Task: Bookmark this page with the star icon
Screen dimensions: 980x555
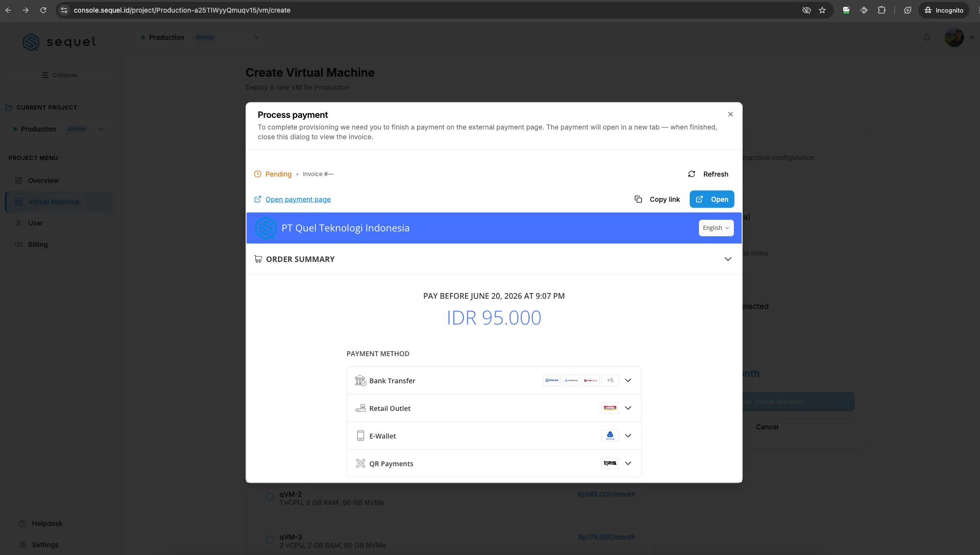Action: coord(822,10)
